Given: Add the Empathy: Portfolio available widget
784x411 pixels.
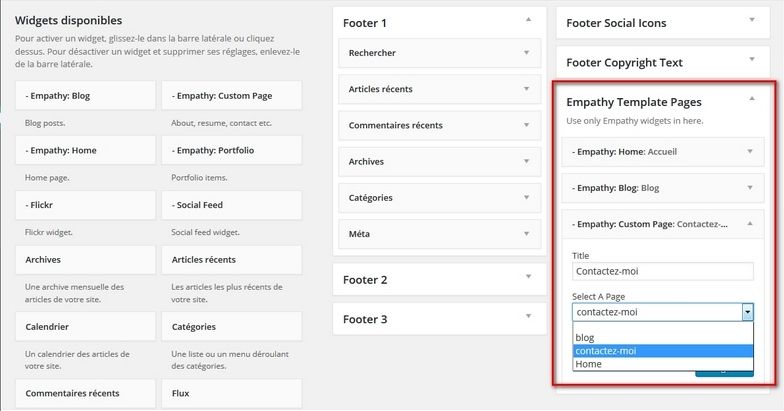Looking at the screenshot, I should click(231, 151).
